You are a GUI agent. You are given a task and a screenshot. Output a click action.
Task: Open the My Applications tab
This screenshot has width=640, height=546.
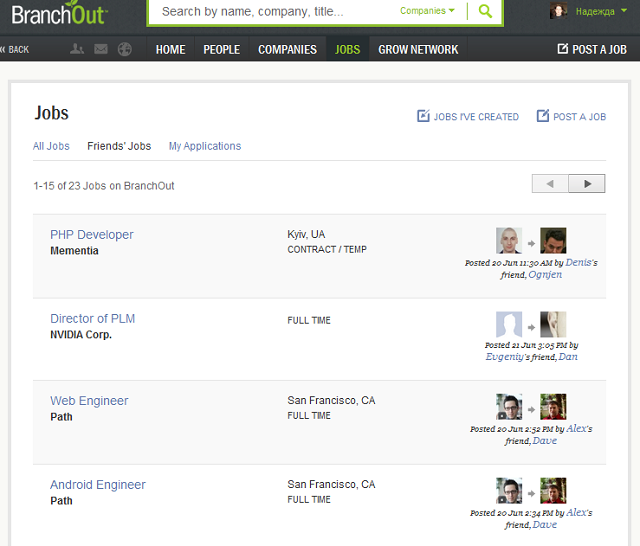pyautogui.click(x=205, y=146)
